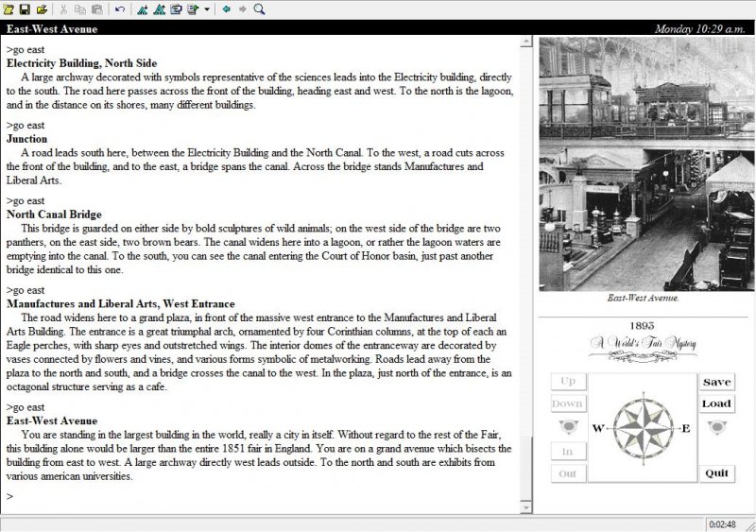Screen dimensions: 756x532
Task: Click the E direction on the compass
Action: (686, 428)
